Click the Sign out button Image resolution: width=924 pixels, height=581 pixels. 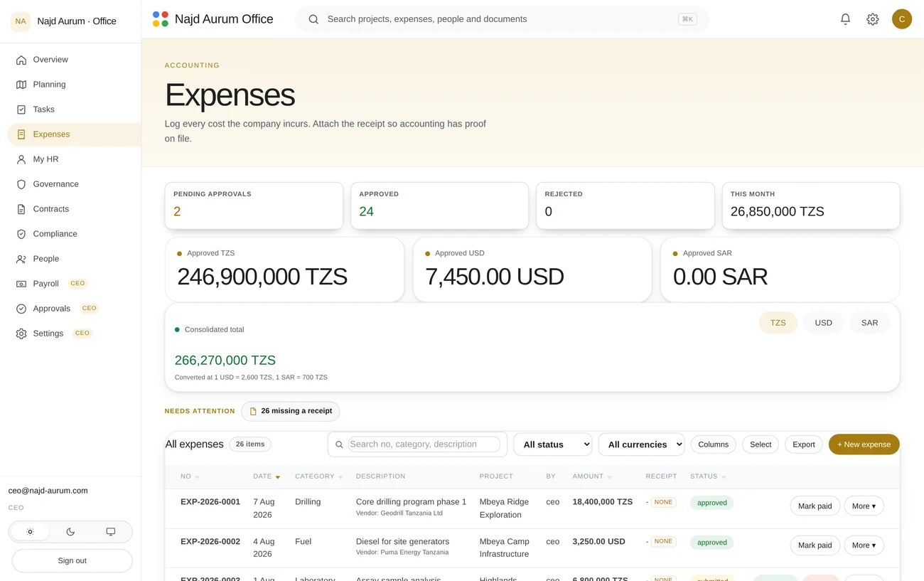click(x=72, y=560)
